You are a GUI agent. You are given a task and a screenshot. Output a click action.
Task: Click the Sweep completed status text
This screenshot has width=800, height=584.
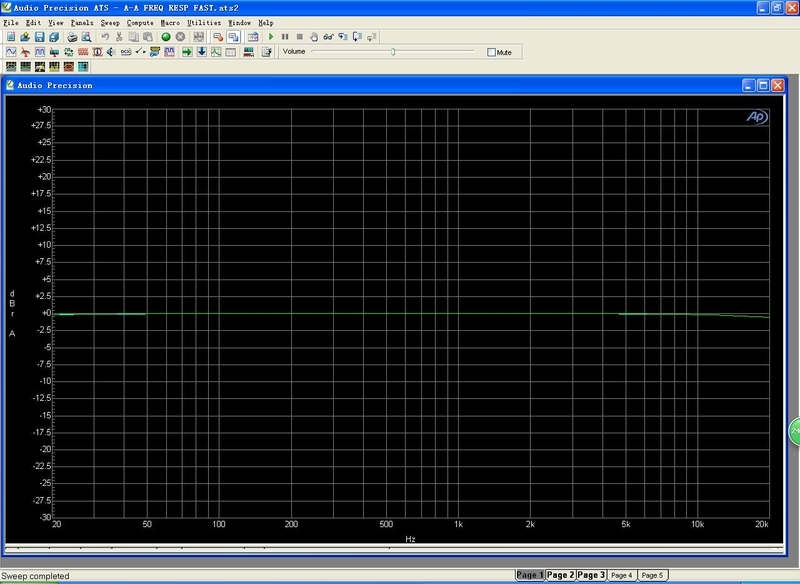[x=35, y=576]
